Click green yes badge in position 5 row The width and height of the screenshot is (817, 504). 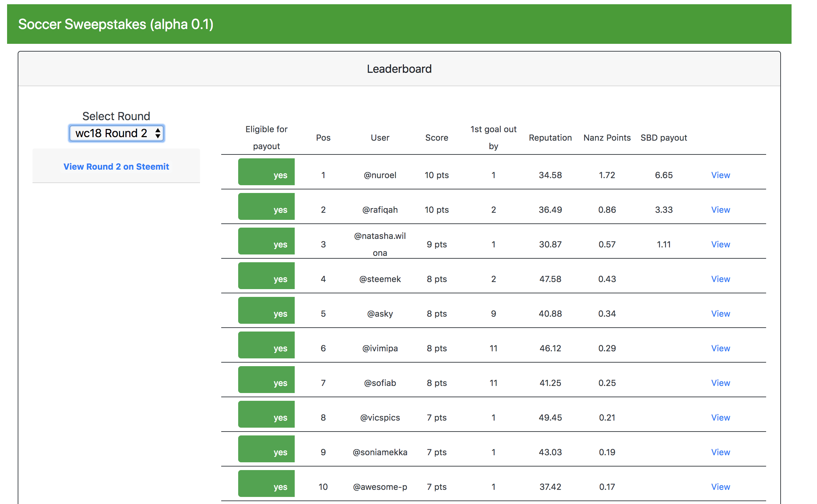266,311
